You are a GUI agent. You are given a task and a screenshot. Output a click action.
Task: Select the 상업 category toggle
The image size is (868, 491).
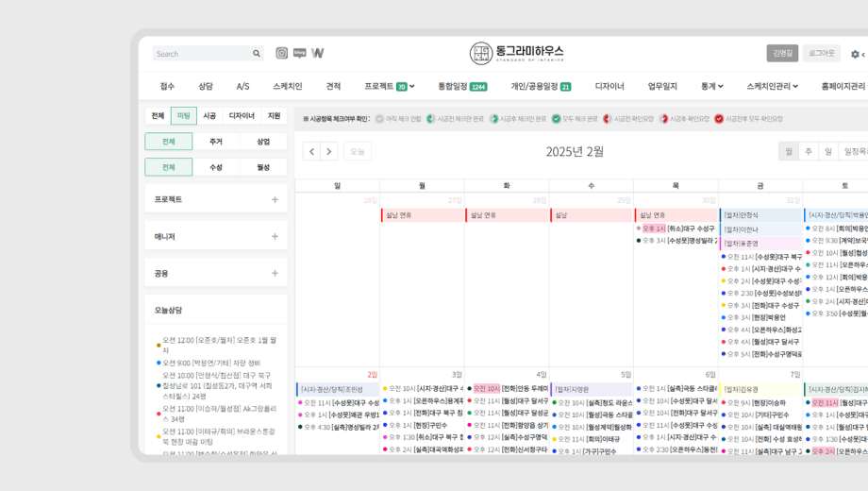263,142
